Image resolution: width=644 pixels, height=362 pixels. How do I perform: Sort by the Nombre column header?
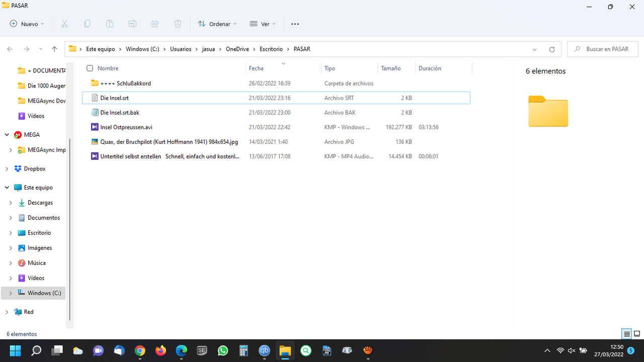point(108,68)
